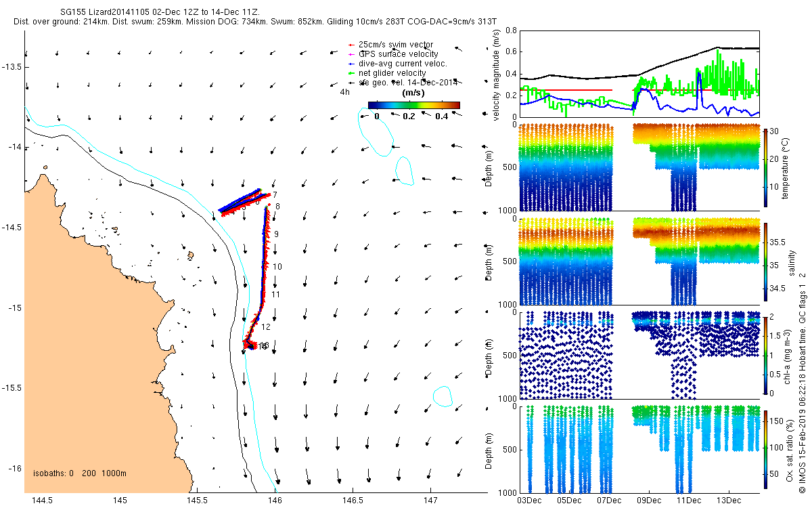
Task: Click the day '10' marker on the glider track
Action: [x=277, y=267]
